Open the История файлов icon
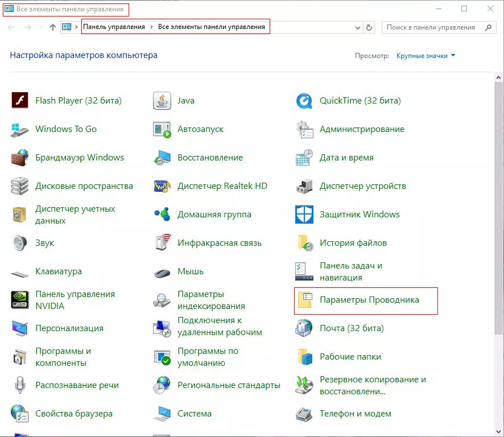504x437 pixels. click(x=305, y=243)
